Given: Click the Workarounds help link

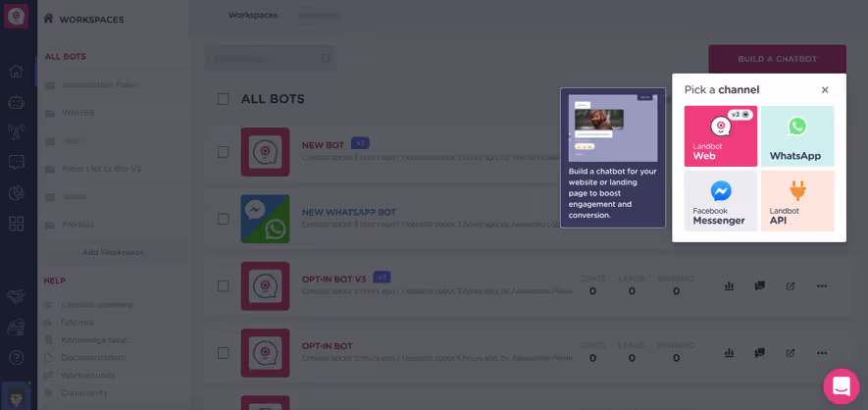Looking at the screenshot, I should (x=88, y=375).
